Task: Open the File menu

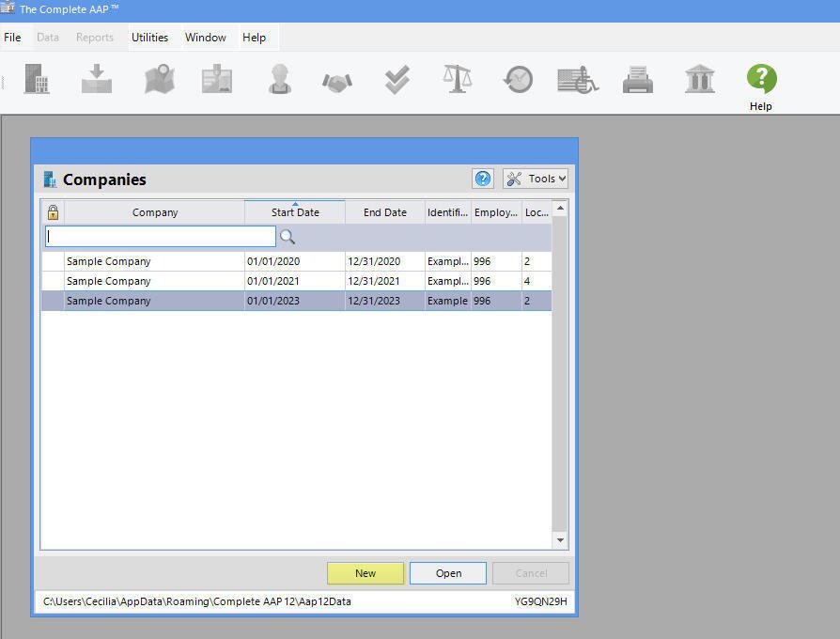Action: (x=12, y=38)
